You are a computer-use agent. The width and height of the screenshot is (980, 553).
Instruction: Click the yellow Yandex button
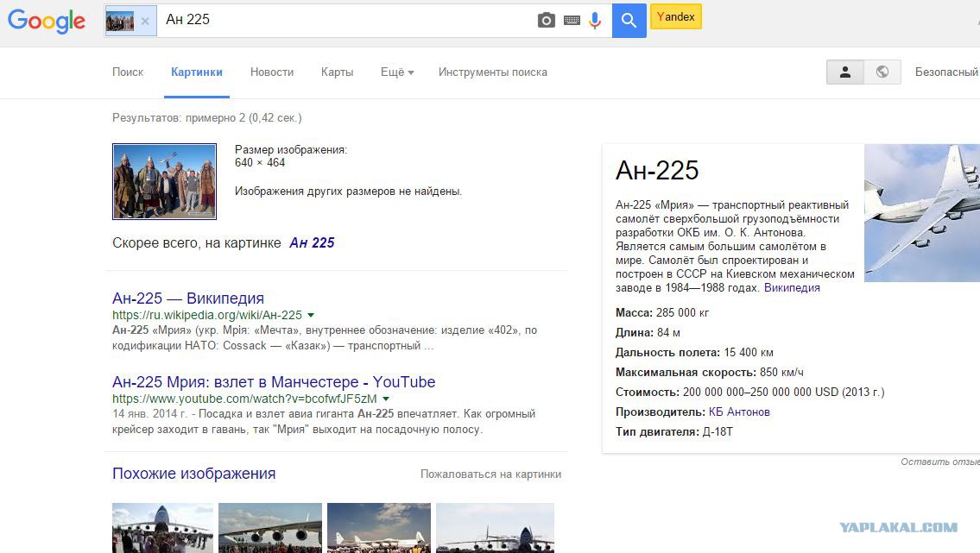coord(675,17)
